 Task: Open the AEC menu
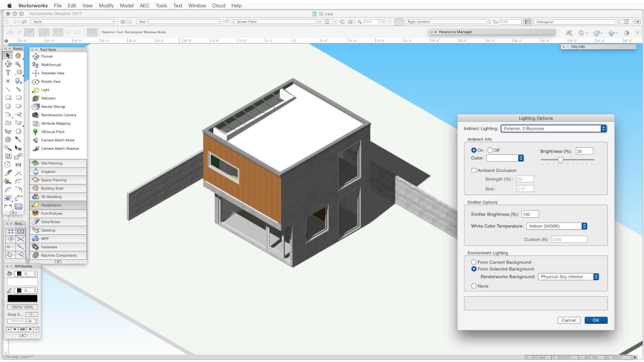(x=144, y=6)
